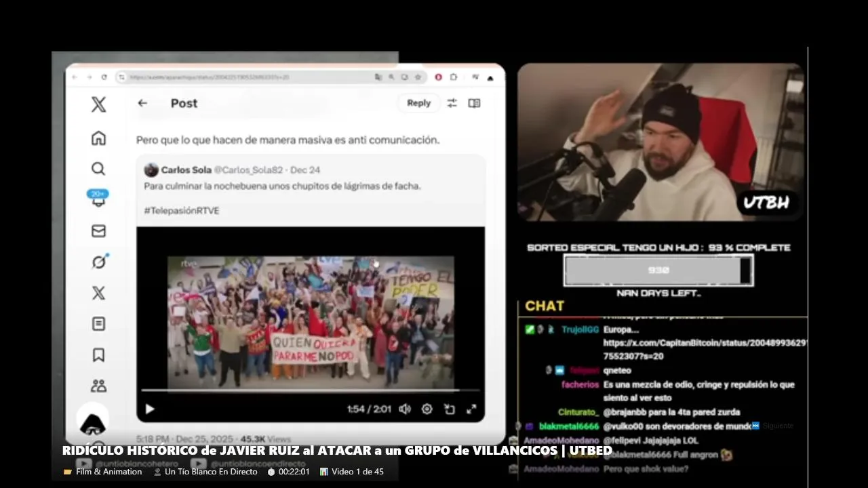
Task: Open the Explore search icon
Action: [x=98, y=169]
